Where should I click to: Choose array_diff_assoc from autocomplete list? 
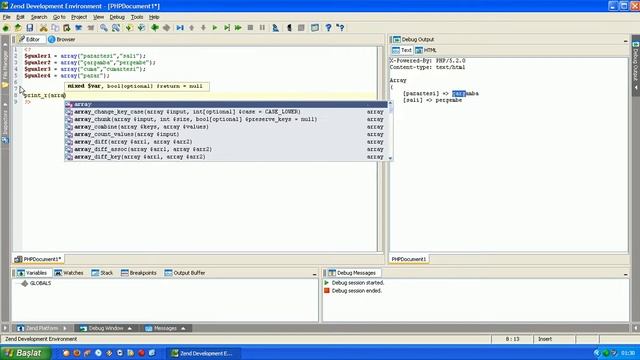(x=226, y=149)
